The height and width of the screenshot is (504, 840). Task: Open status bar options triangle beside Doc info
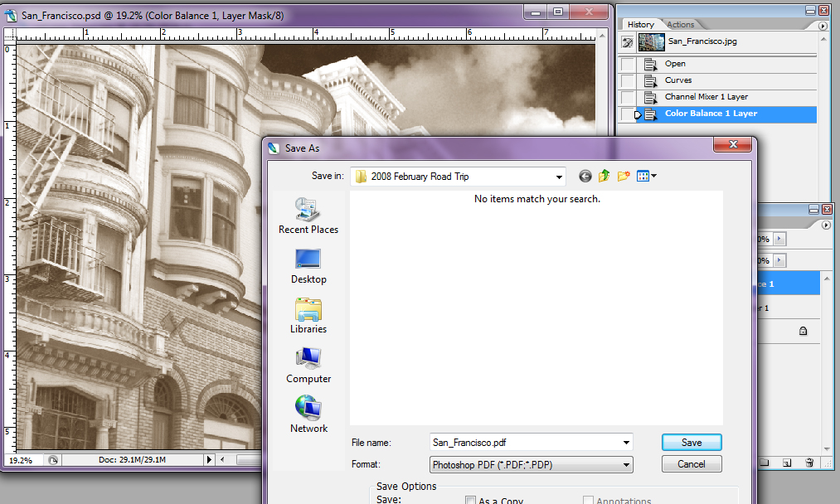pyautogui.click(x=209, y=459)
